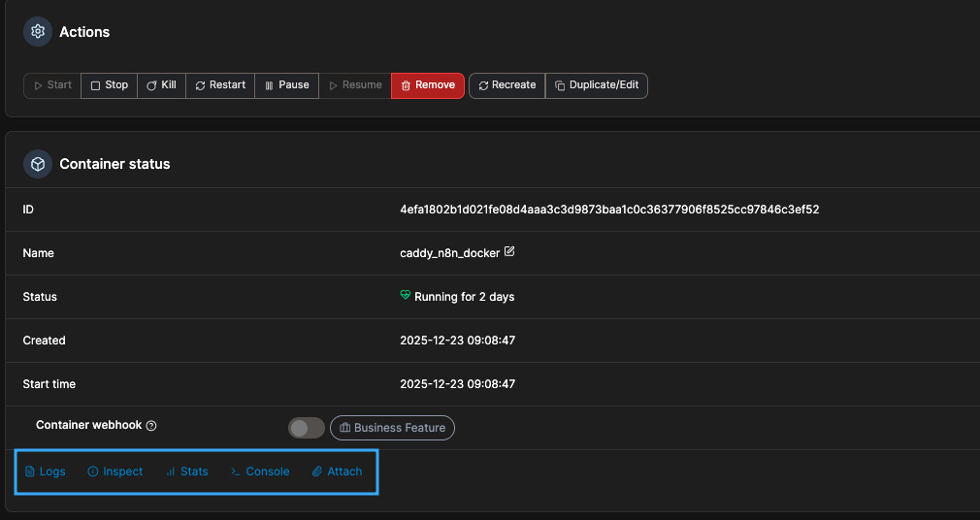
Task: Click the edit icon beside caddy_n8n_docker name
Action: (509, 252)
